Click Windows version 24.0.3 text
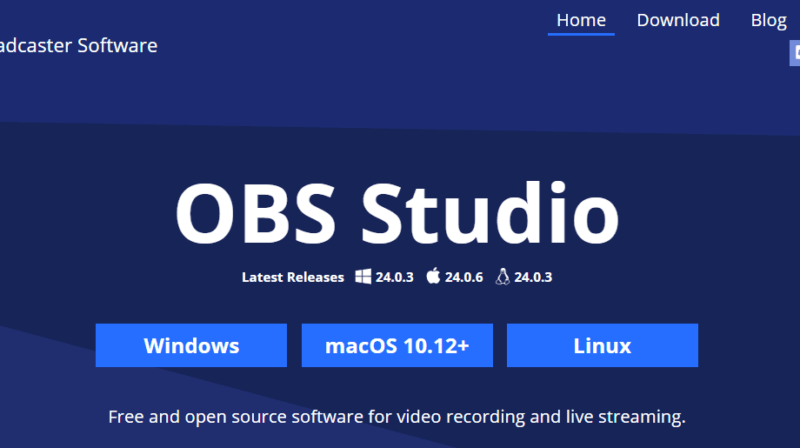The width and height of the screenshot is (800, 448). (x=394, y=277)
